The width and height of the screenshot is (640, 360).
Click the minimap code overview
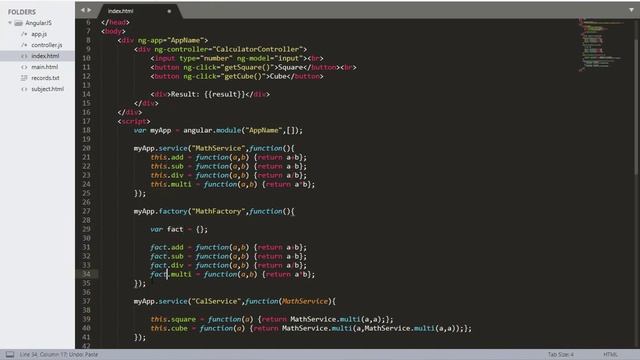(602, 44)
